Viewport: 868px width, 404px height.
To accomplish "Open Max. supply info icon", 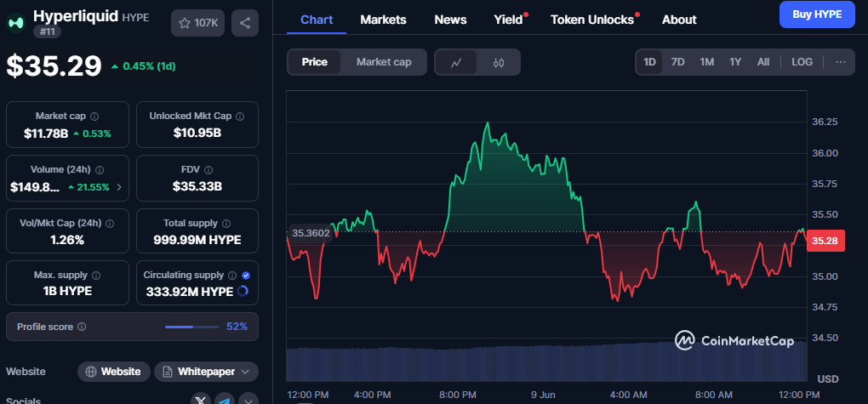I will point(96,275).
